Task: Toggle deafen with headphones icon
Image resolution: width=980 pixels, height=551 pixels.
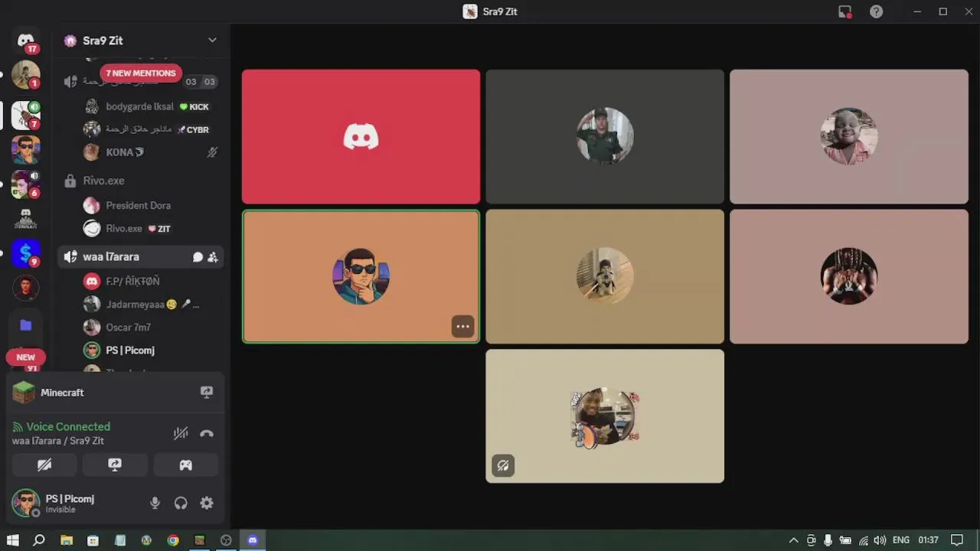Action: [181, 503]
